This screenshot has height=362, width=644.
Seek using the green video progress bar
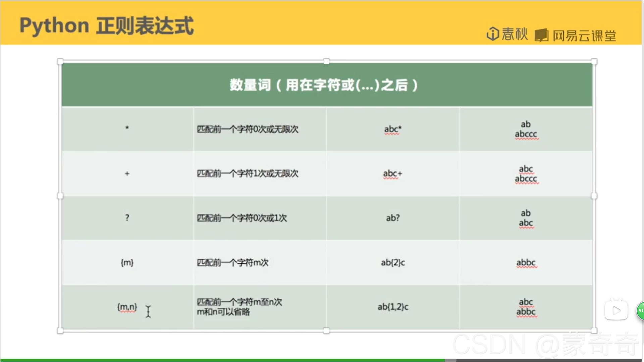(x=223, y=360)
